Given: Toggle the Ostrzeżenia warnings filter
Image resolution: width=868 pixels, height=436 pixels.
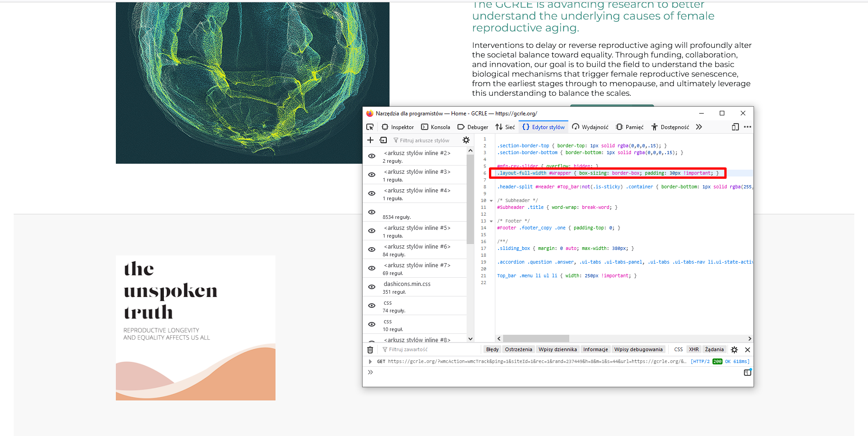Looking at the screenshot, I should point(518,349).
